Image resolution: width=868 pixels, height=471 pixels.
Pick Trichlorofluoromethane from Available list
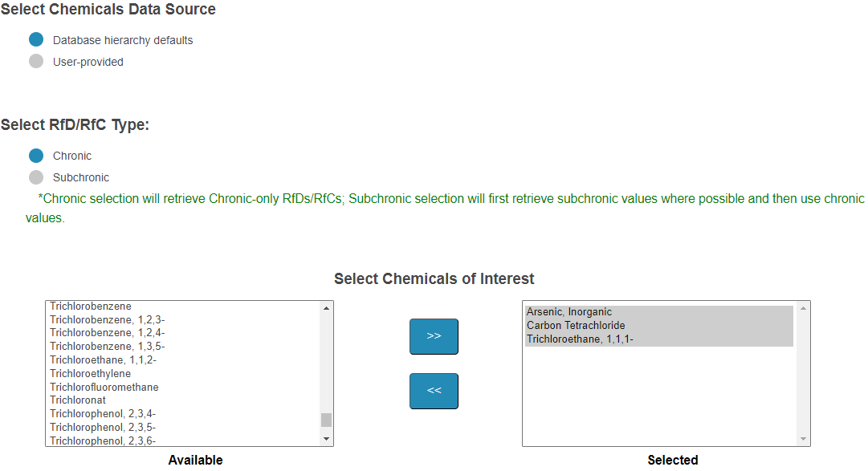pyautogui.click(x=104, y=387)
